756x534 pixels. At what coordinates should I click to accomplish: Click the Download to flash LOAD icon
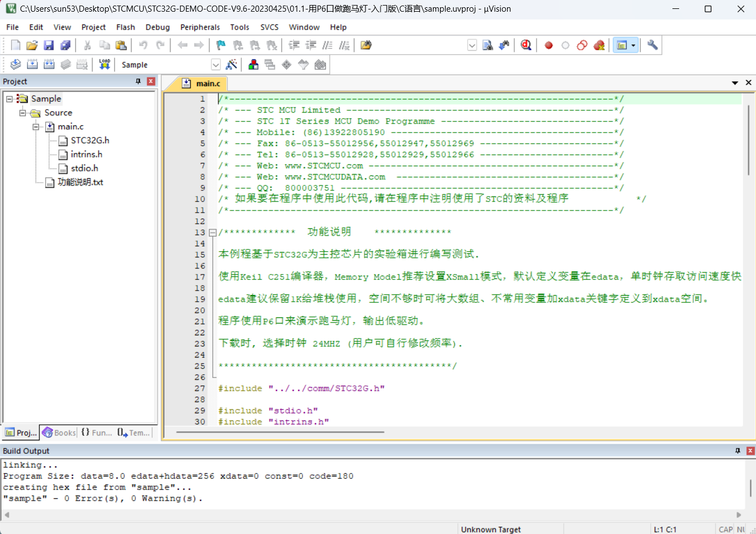104,65
